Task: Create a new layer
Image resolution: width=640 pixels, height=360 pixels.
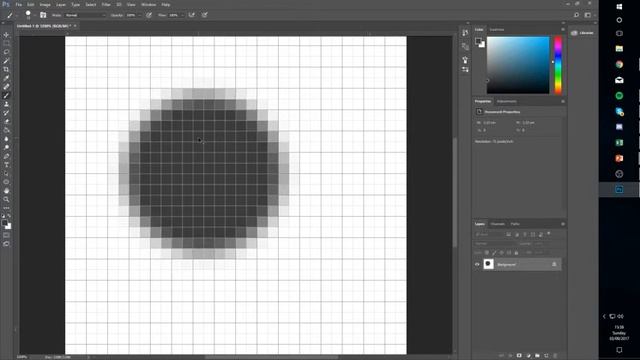Action: 546,356
